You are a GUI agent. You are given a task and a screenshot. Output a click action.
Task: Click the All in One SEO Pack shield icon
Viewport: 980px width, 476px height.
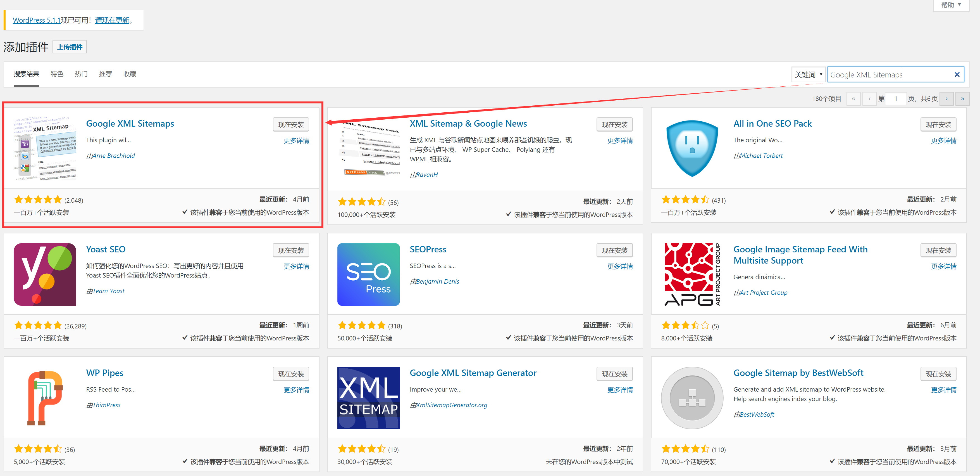(692, 148)
